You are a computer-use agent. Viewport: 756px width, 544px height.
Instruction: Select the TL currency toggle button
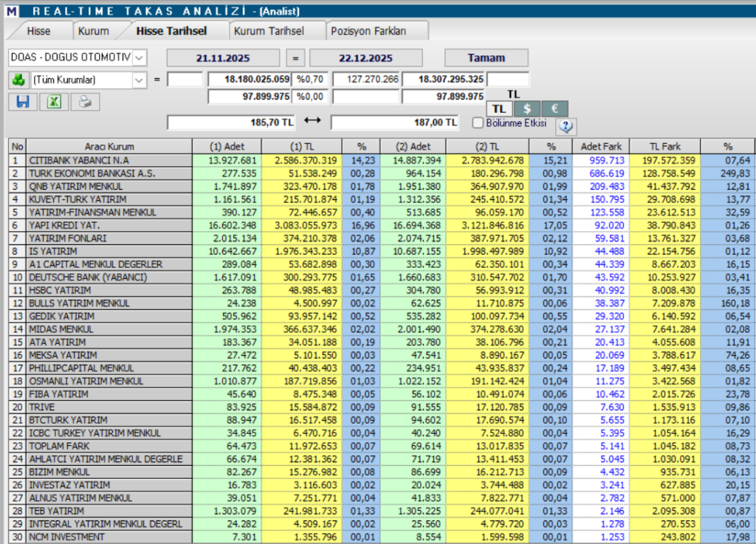pyautogui.click(x=499, y=109)
